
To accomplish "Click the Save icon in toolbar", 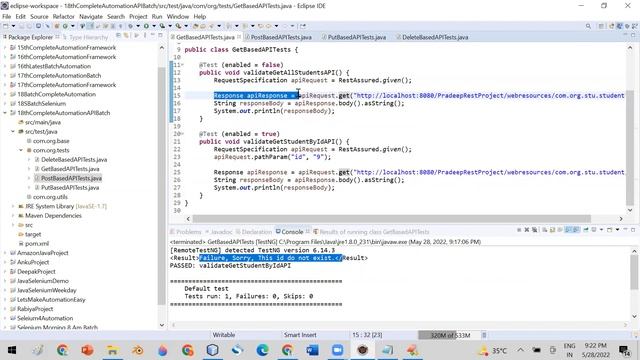I will 21,26.
